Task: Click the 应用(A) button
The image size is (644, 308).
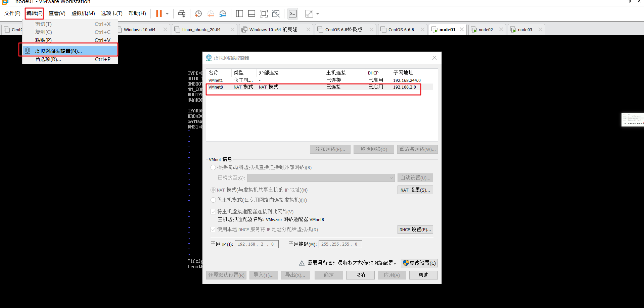Action: [x=392, y=275]
